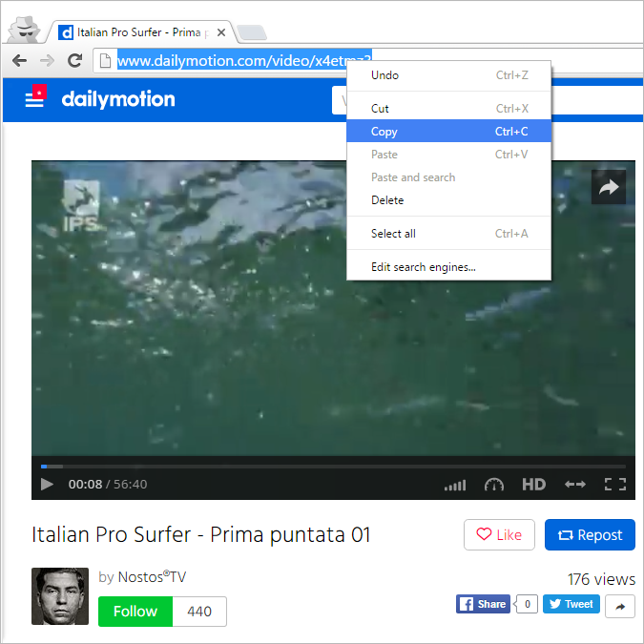Click the Facebook share count bubble

526,604
